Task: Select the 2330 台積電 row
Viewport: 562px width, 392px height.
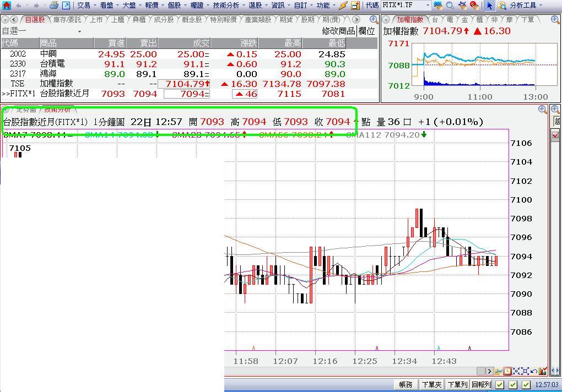Action: click(x=189, y=64)
